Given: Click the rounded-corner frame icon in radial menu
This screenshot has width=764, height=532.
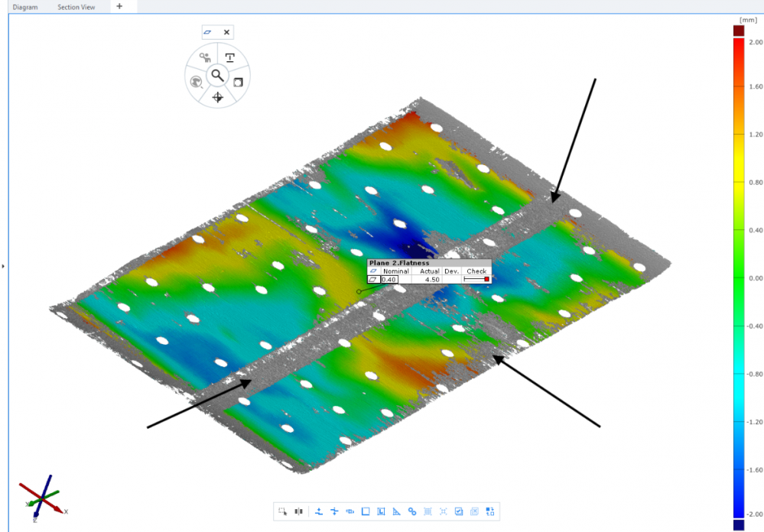Looking at the screenshot, I should [238, 82].
